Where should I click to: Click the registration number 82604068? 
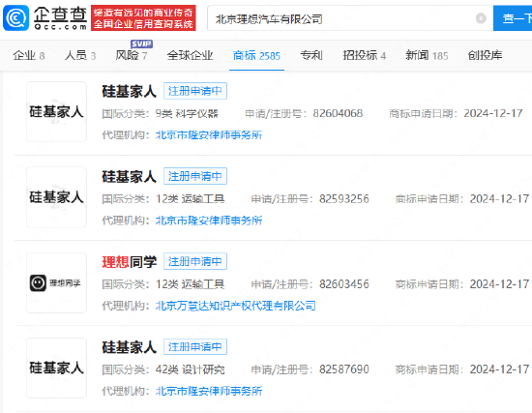[x=338, y=113]
